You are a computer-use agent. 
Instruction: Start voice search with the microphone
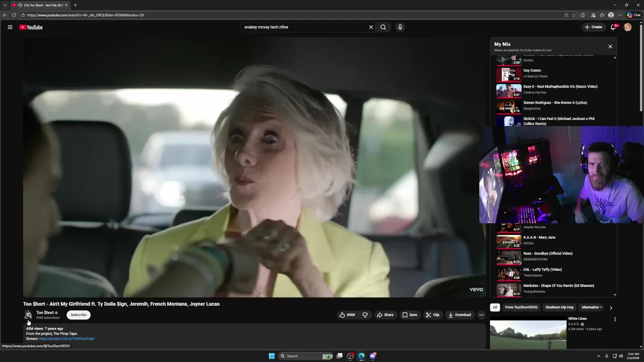coord(400,27)
